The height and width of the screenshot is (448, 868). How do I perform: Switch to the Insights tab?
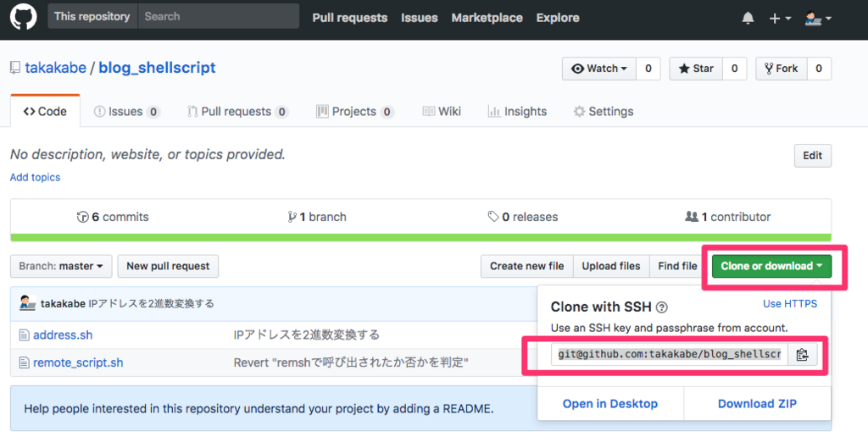pos(517,112)
